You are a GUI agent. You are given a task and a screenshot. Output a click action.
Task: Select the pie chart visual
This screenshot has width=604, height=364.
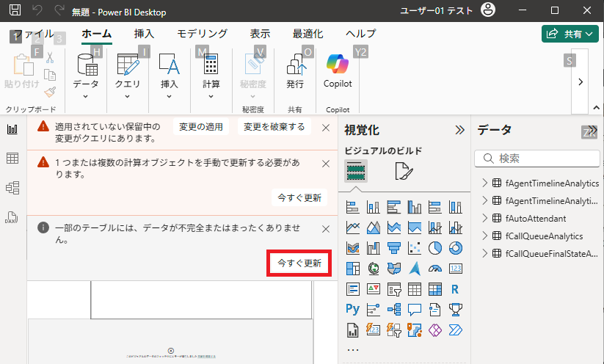435,248
